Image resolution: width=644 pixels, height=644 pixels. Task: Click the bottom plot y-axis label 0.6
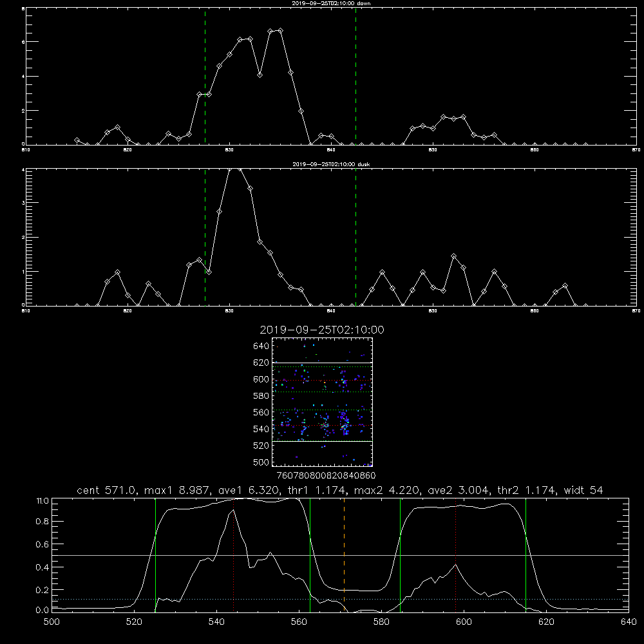coord(43,544)
